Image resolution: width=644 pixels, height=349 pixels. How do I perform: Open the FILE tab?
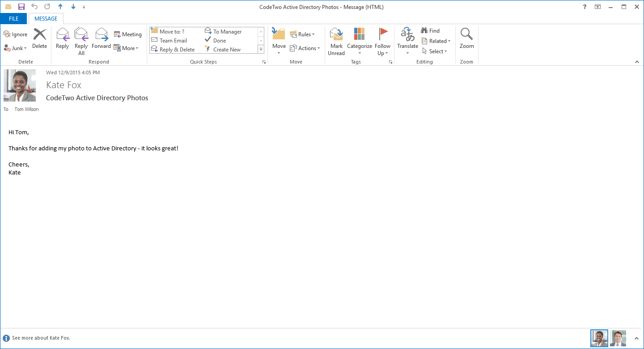pos(13,19)
